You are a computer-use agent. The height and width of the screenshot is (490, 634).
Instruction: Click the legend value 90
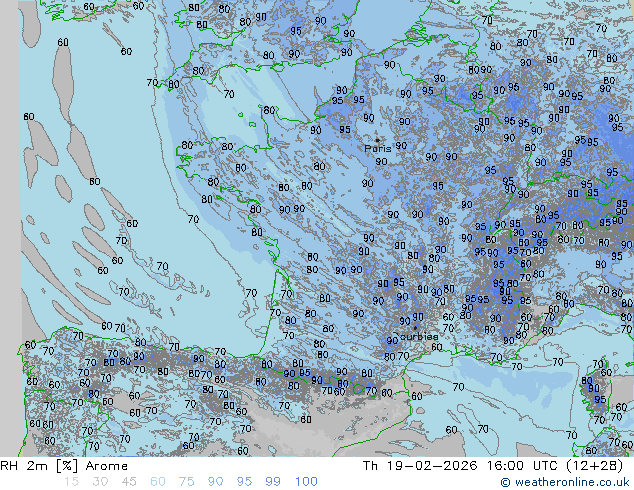point(215,482)
